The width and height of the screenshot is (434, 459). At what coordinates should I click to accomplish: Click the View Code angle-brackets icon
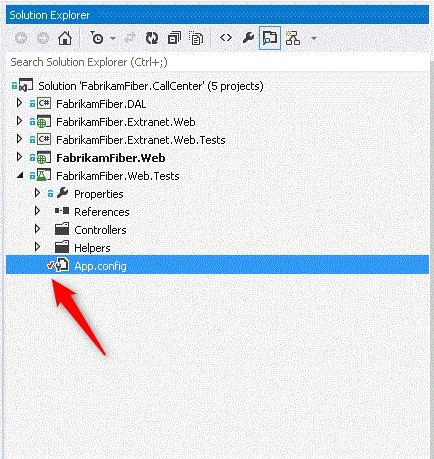(x=226, y=38)
